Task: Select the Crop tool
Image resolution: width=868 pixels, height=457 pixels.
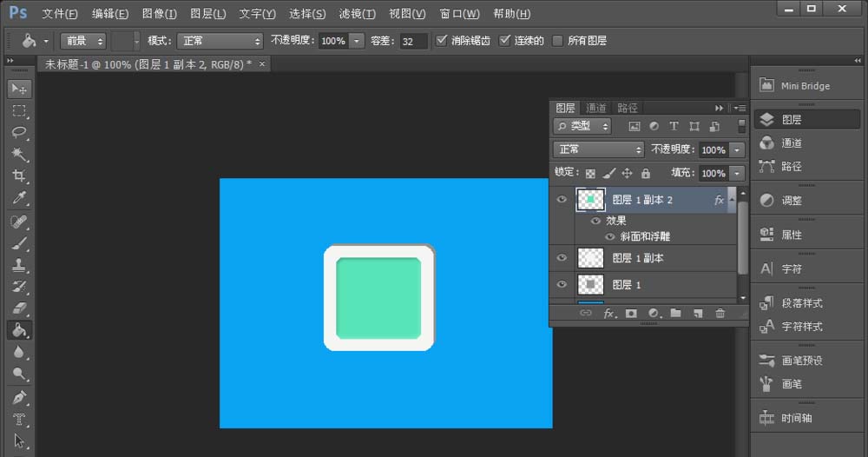Action: point(19,176)
